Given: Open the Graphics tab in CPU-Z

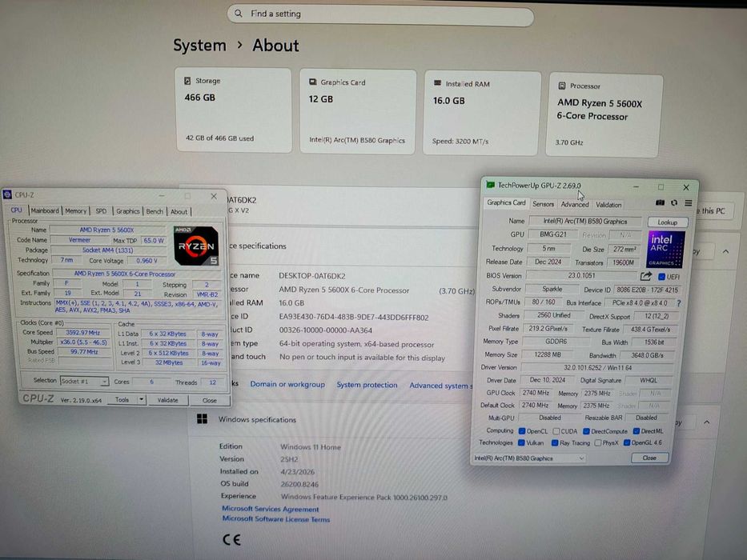Looking at the screenshot, I should (x=128, y=211).
